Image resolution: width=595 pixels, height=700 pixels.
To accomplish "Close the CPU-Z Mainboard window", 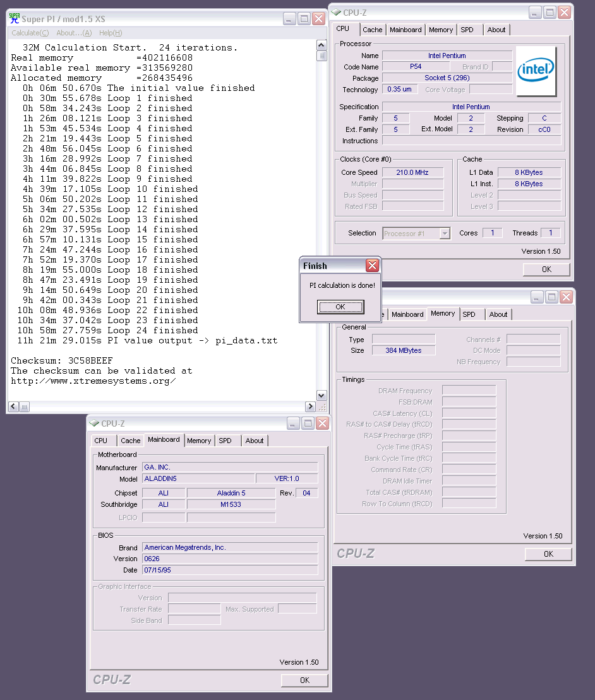I will (x=322, y=423).
